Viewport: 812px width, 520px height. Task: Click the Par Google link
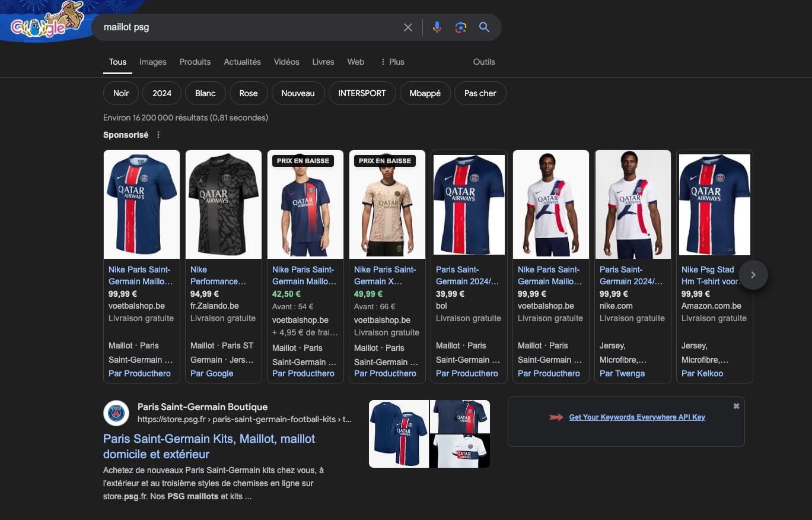tap(212, 373)
